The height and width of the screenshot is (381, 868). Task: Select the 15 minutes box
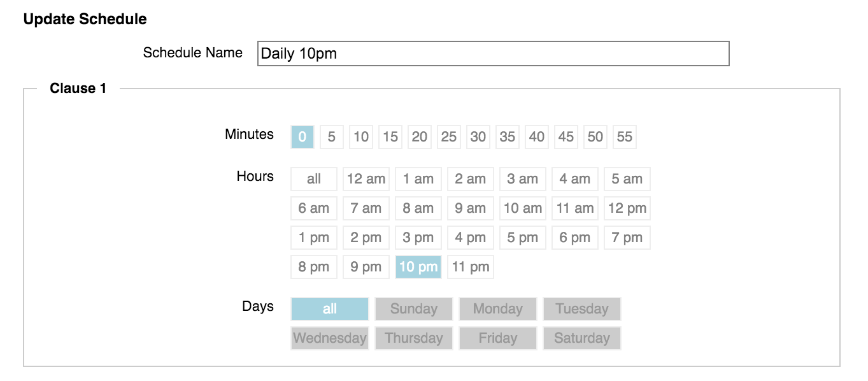click(390, 137)
